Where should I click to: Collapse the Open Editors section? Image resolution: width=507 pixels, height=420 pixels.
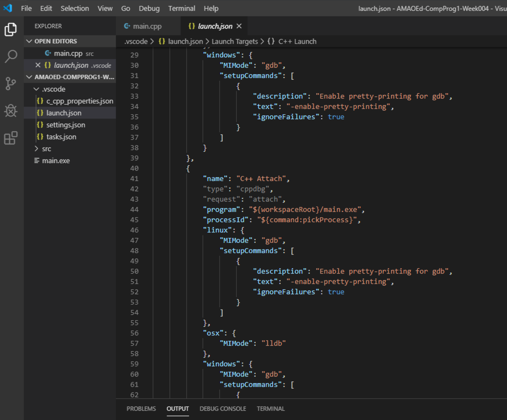(x=29, y=41)
